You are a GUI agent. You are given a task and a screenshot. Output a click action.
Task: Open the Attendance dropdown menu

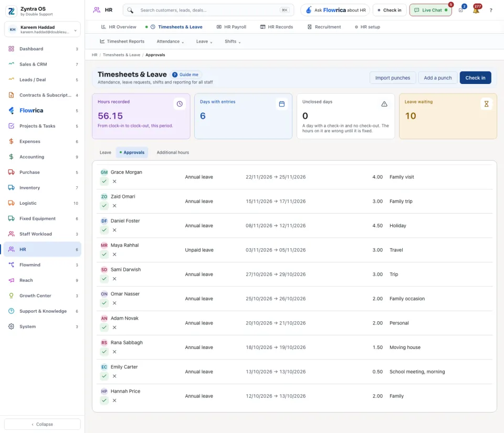170,41
